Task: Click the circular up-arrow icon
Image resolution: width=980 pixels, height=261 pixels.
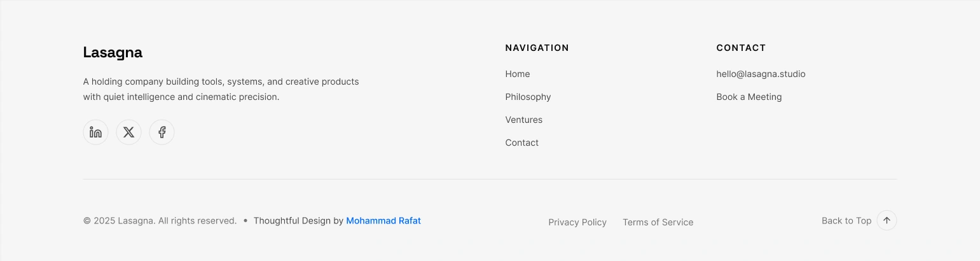Action: 887,220
